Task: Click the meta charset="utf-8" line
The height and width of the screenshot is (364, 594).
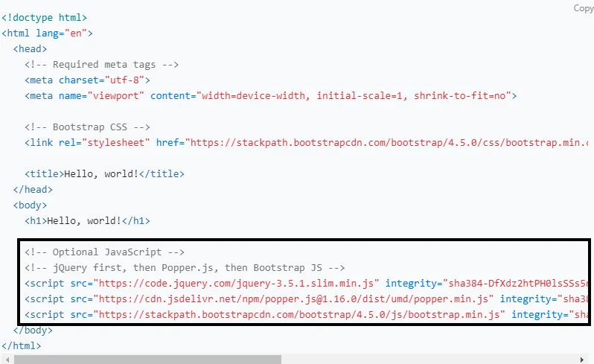Action: coord(87,80)
